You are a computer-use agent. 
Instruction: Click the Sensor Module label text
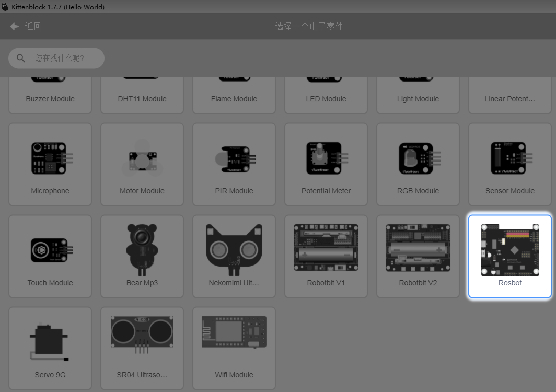point(510,191)
